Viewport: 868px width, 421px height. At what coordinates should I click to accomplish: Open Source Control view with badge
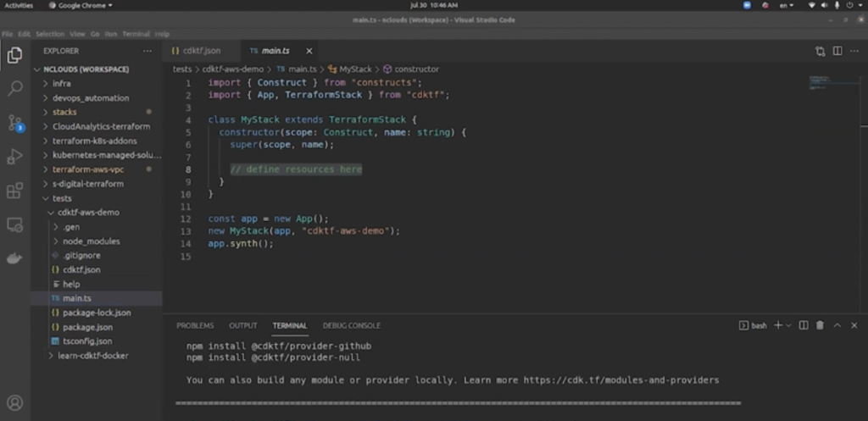click(15, 123)
